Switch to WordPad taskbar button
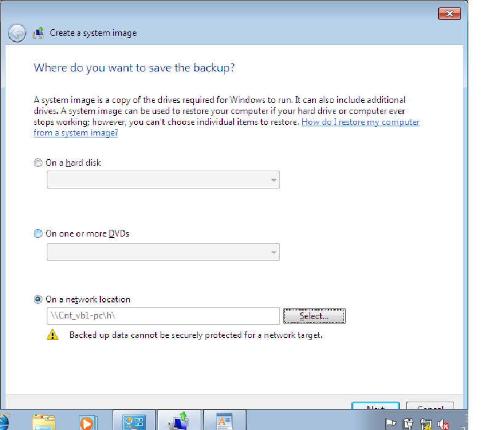The width and height of the screenshot is (504, 430). pos(225,420)
